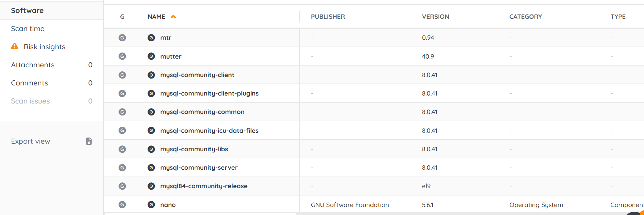Click the Risk insights warning triangle icon
This screenshot has height=215, width=644.
tap(14, 46)
